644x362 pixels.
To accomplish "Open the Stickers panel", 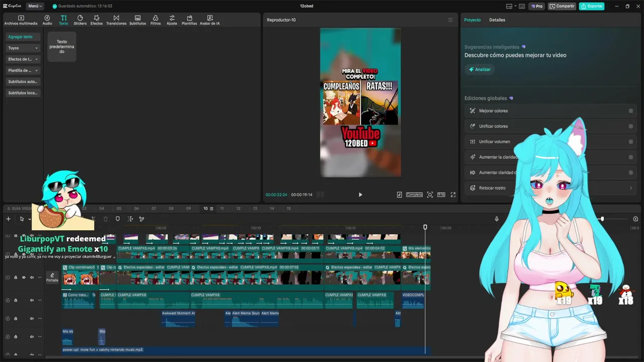I will click(x=80, y=20).
